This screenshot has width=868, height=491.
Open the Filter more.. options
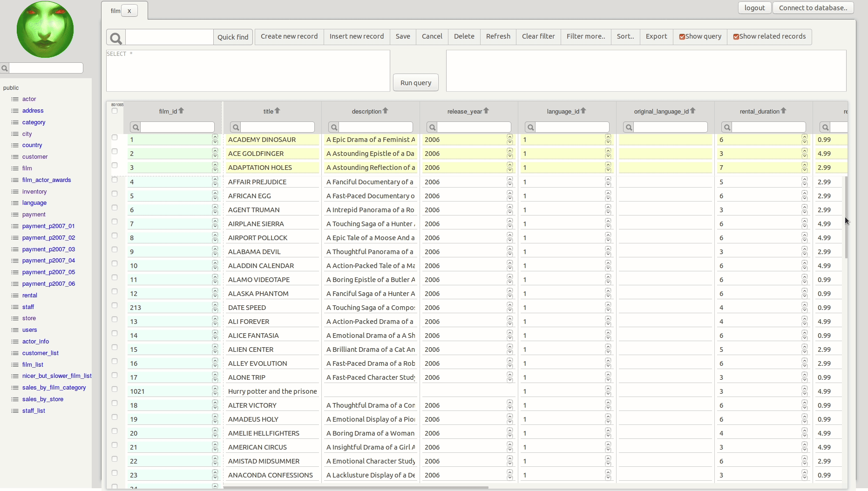pyautogui.click(x=585, y=36)
